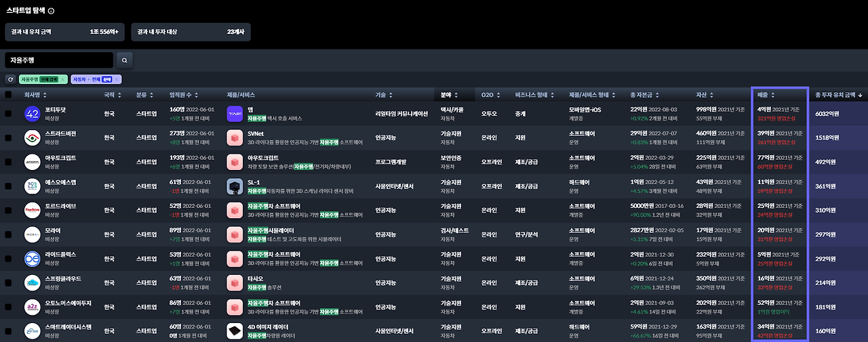Click the SVNet product cube icon

click(x=235, y=137)
